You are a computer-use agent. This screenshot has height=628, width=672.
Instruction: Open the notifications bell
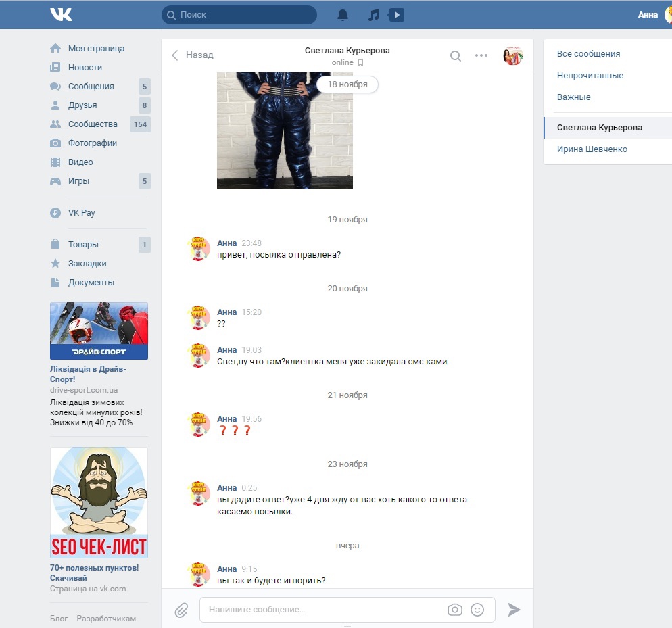click(343, 14)
